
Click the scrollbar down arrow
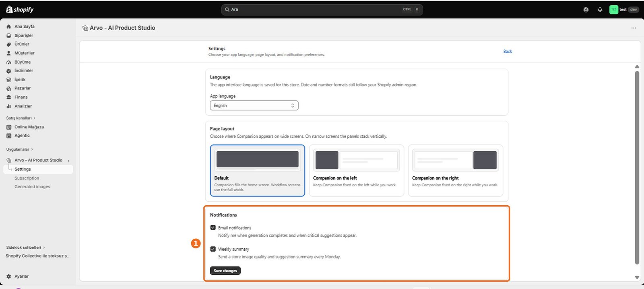coord(637,277)
